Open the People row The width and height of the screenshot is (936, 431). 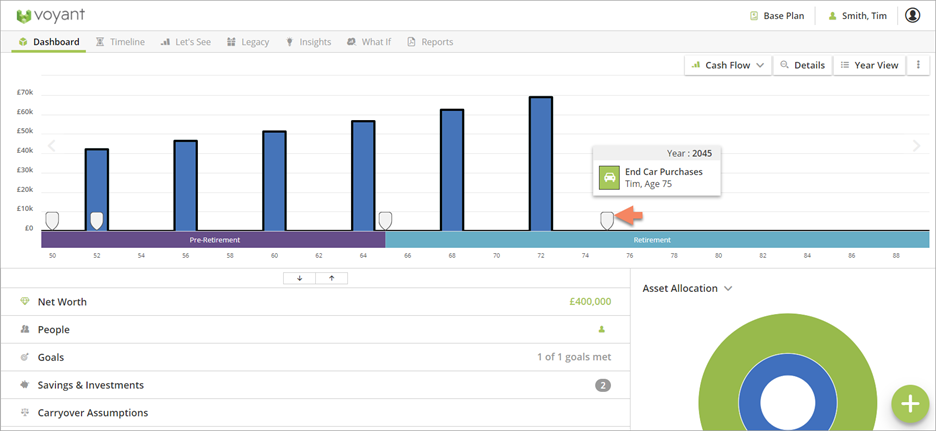tap(315, 330)
